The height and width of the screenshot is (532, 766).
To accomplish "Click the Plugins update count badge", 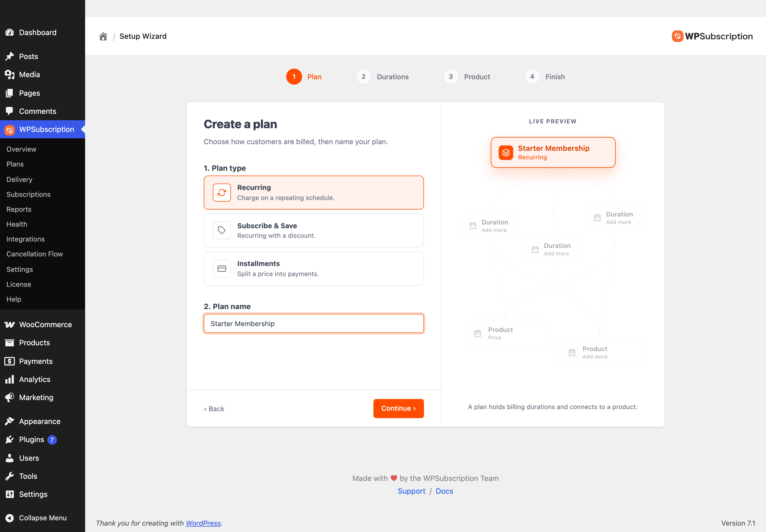I will click(x=52, y=440).
